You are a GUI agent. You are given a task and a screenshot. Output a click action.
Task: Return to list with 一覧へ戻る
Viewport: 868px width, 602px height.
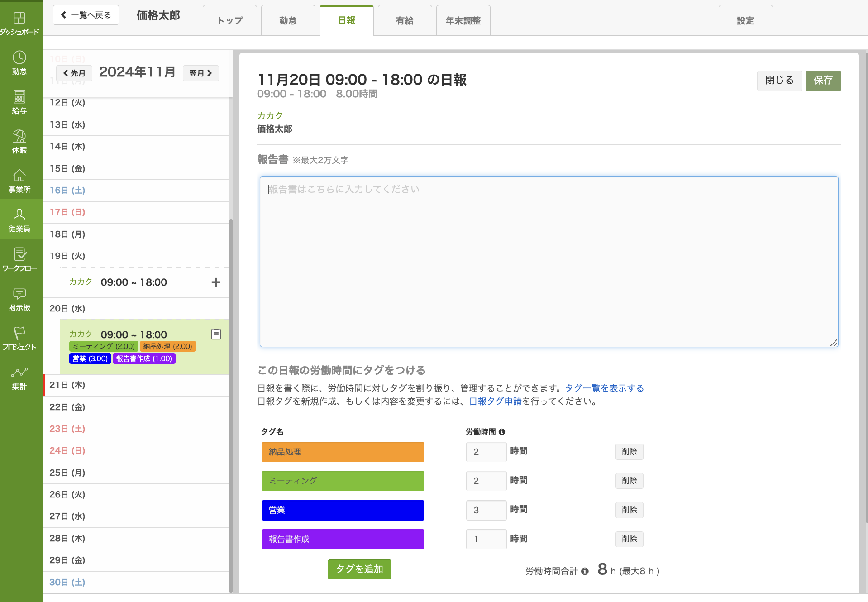pos(86,15)
